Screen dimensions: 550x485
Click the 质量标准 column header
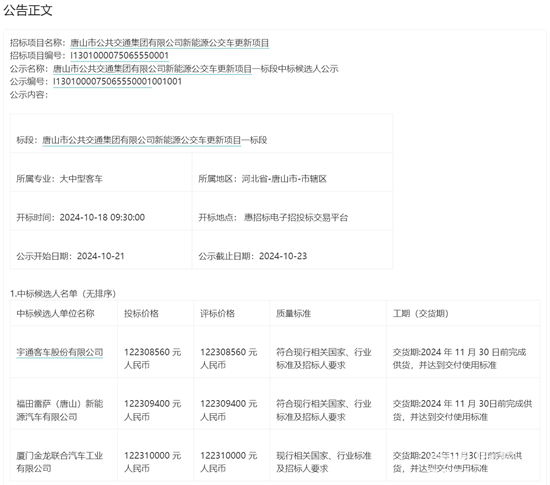coord(328,313)
